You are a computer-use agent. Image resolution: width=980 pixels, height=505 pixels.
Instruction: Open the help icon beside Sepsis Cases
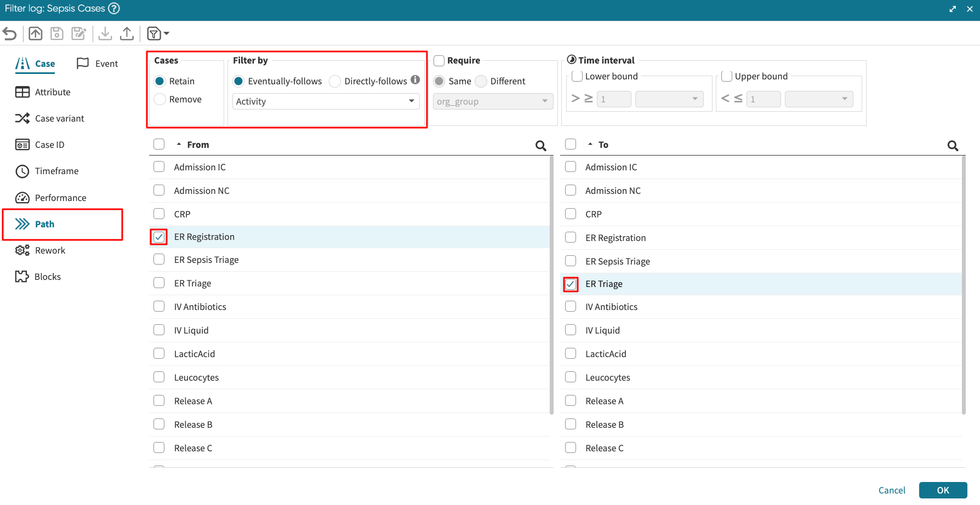(x=113, y=9)
